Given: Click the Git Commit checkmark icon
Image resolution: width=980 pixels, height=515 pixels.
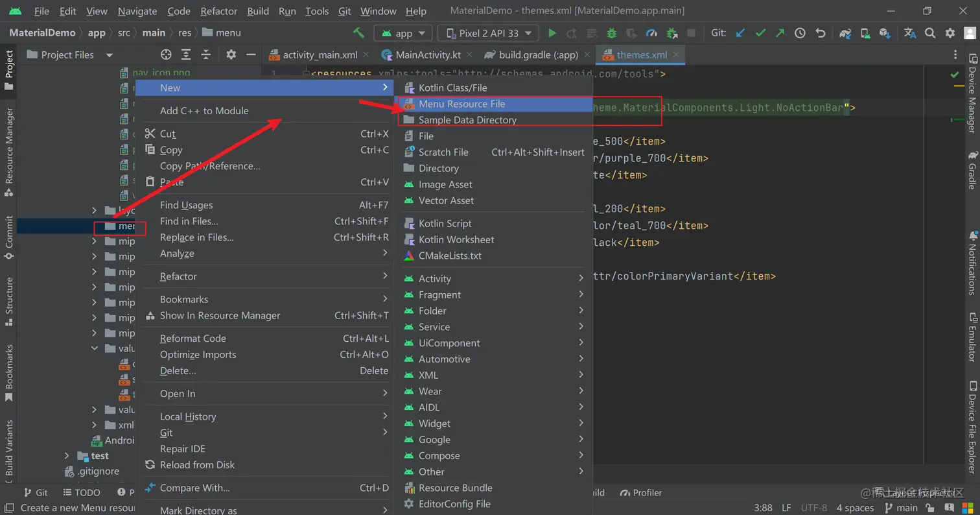Looking at the screenshot, I should 760,33.
